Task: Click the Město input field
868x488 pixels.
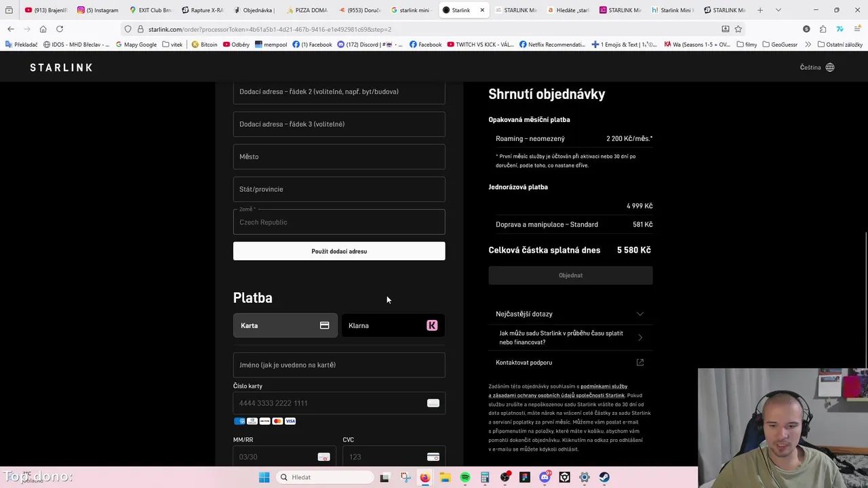Action: click(339, 157)
